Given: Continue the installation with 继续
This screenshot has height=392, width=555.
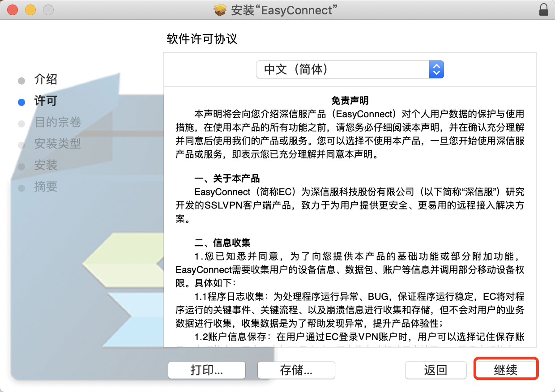Looking at the screenshot, I should click(506, 370).
